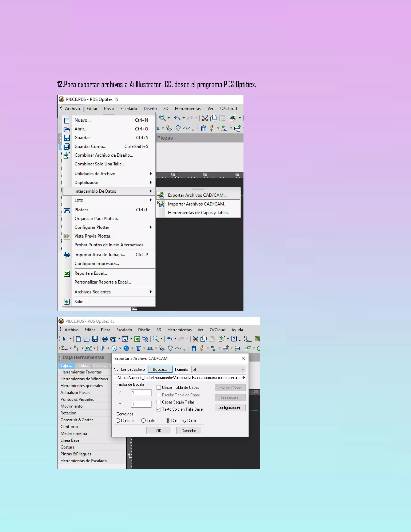The height and width of the screenshot is (532, 411).
Task: Click the file path input field
Action: coord(180,378)
